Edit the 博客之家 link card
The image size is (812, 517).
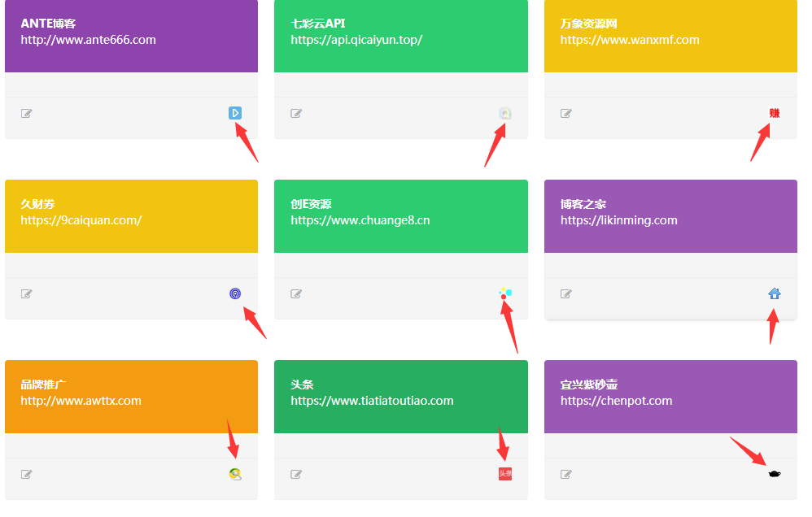coord(566,294)
